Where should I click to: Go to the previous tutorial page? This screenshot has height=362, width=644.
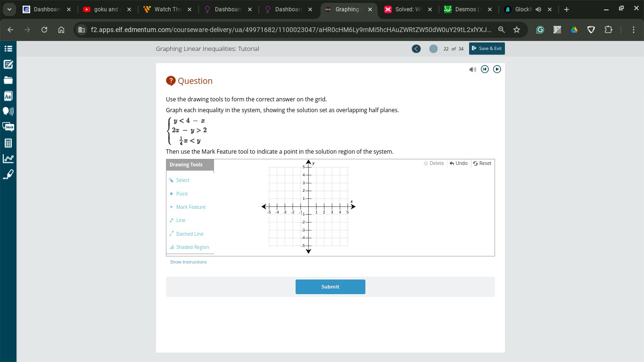416,49
